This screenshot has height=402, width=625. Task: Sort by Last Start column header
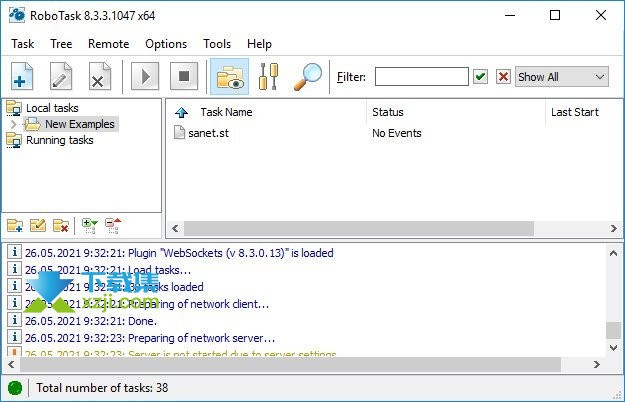574,112
